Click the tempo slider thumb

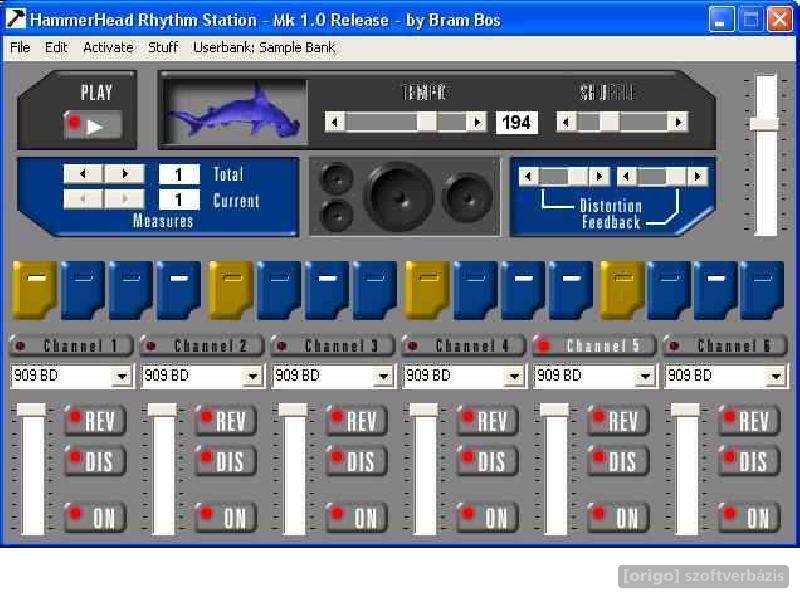[x=427, y=122]
